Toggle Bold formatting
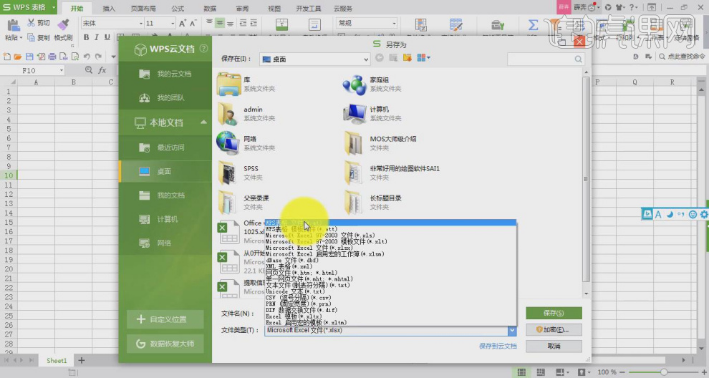 86,37
